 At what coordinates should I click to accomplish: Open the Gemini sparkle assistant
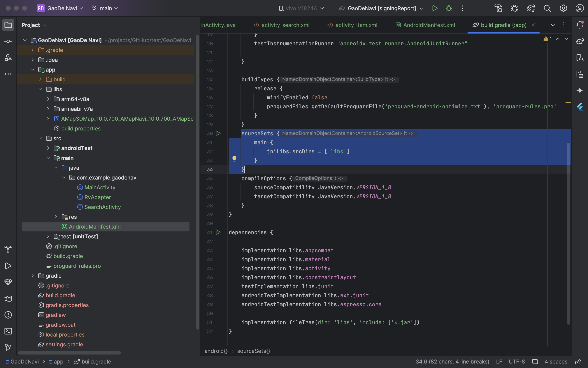point(580,90)
